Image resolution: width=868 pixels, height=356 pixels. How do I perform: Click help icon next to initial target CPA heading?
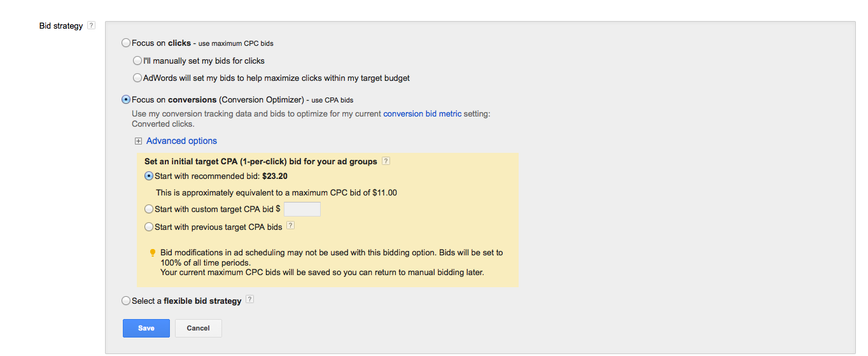(386, 161)
